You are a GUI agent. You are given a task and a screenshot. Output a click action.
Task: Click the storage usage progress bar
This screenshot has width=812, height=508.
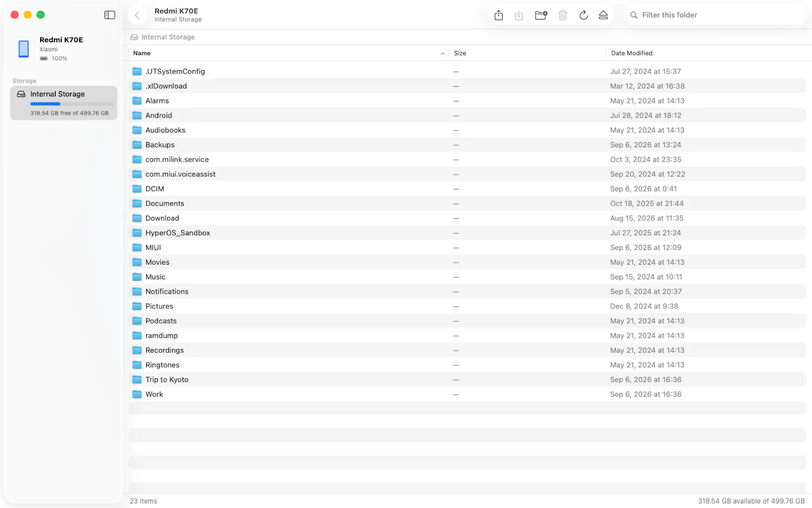pyautogui.click(x=72, y=104)
